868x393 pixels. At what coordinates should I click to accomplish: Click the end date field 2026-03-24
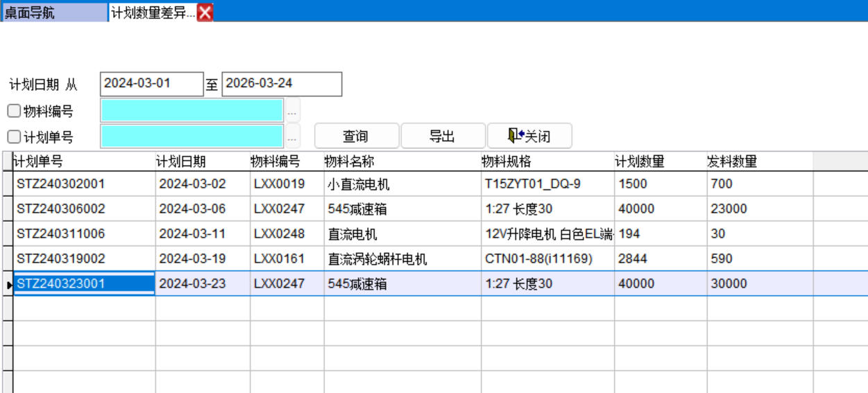(281, 84)
